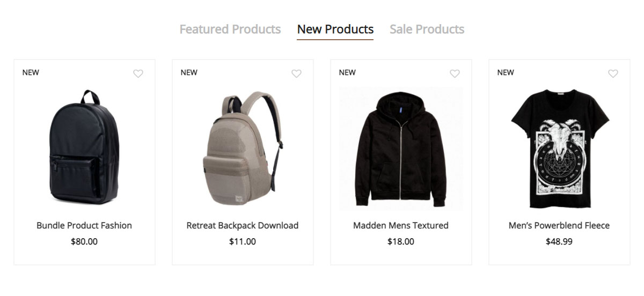Viewport: 644px width, 296px height.
Task: Click the black backpack product image
Action: [84, 147]
